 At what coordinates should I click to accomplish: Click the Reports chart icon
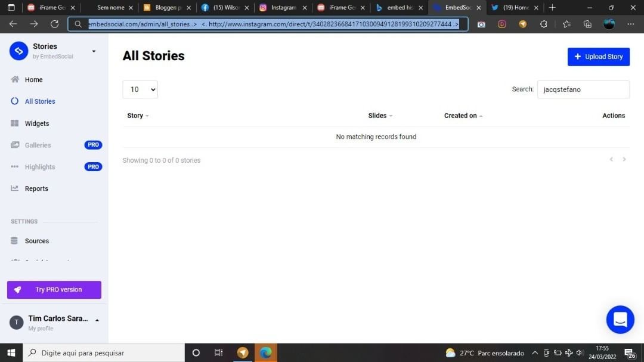click(x=15, y=188)
